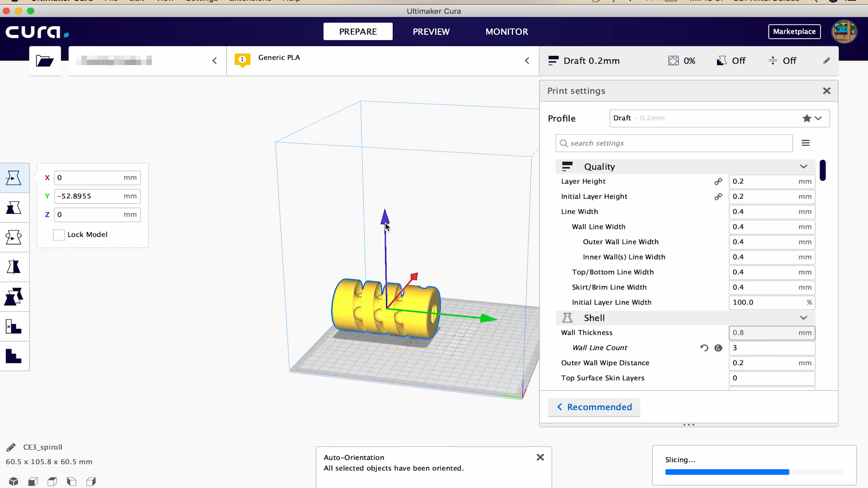Click the print settings scrollbar
This screenshot has height=488, width=868.
pos(823,170)
